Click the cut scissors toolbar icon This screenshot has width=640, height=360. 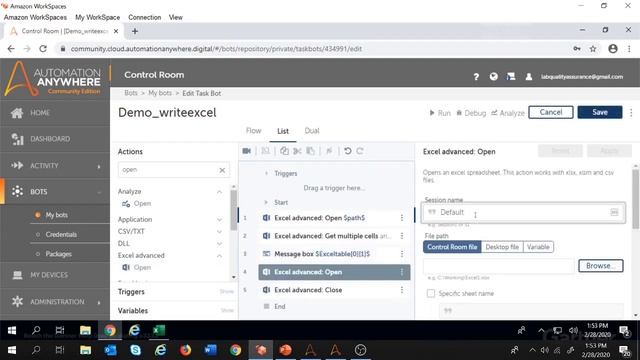click(297, 151)
